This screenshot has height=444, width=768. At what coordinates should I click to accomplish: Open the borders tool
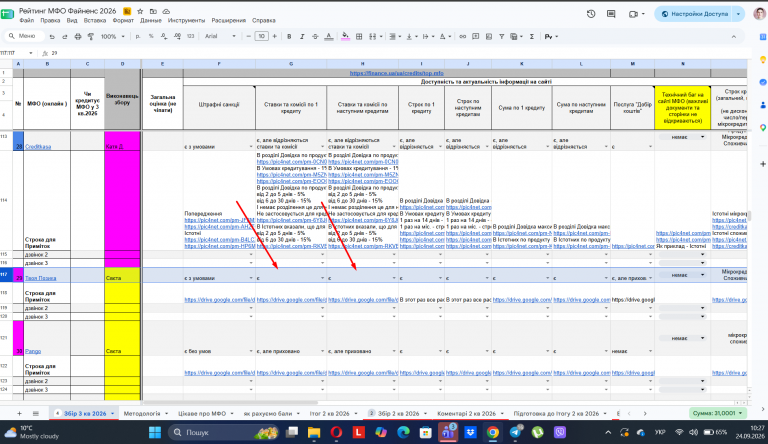359,36
